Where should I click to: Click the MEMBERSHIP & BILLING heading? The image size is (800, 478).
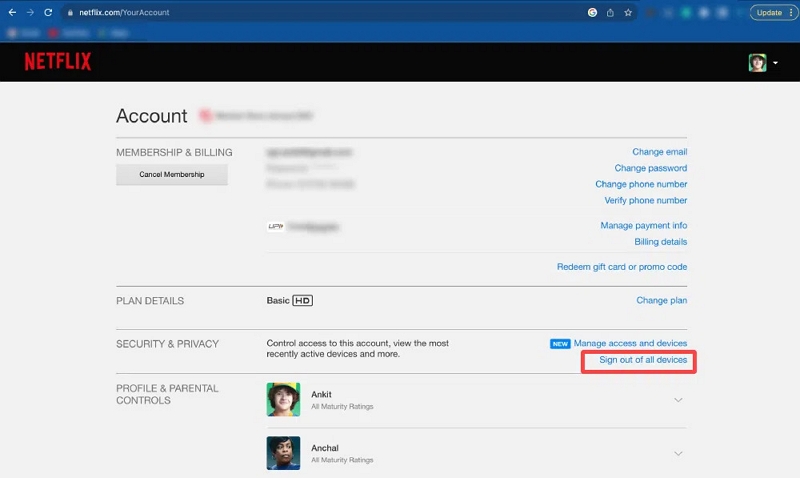[174, 153]
